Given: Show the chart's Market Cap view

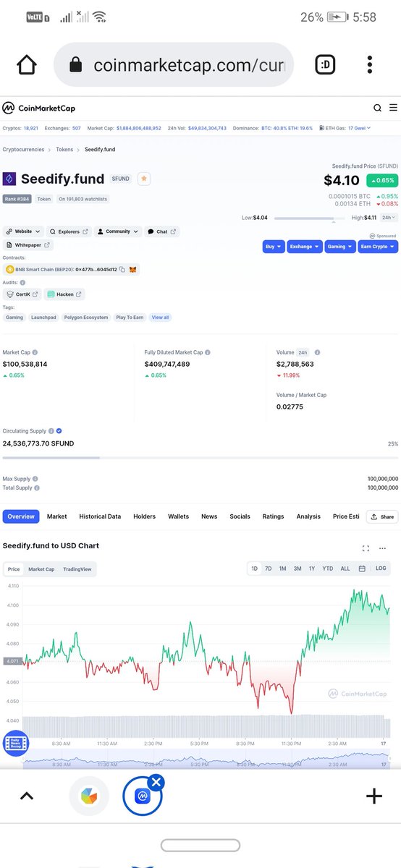Looking at the screenshot, I should tap(41, 569).
